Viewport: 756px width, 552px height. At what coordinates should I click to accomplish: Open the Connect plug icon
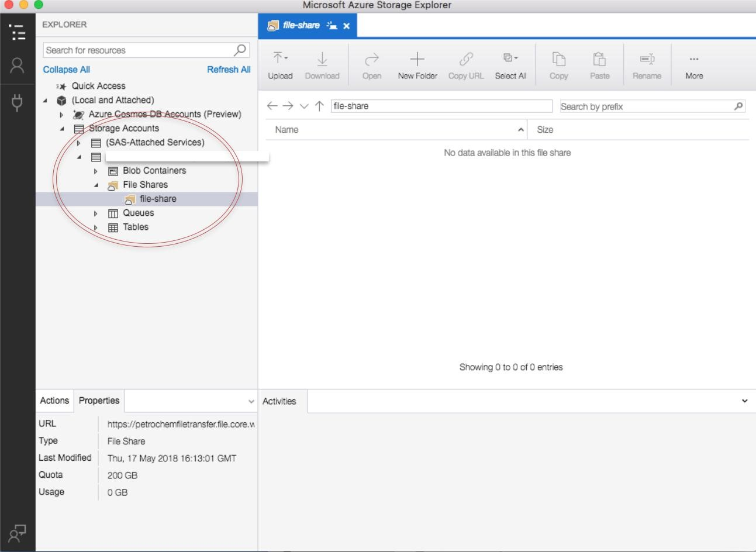click(x=18, y=103)
